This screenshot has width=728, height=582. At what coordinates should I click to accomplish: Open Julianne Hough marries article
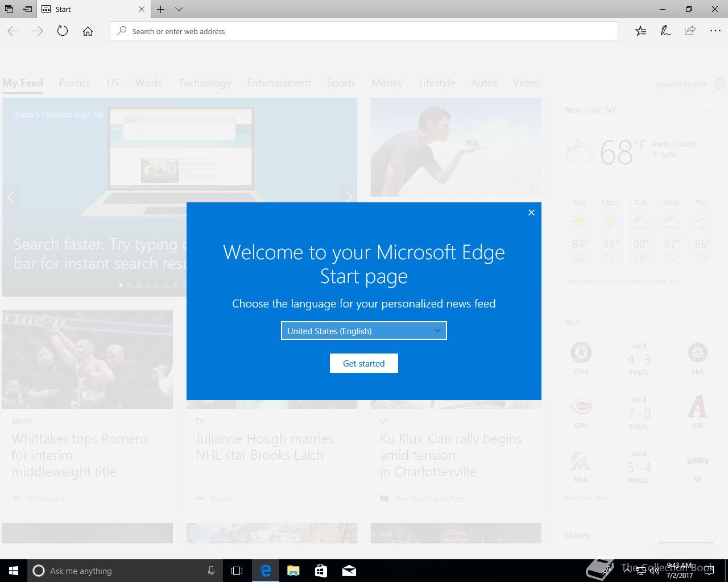pyautogui.click(x=264, y=447)
